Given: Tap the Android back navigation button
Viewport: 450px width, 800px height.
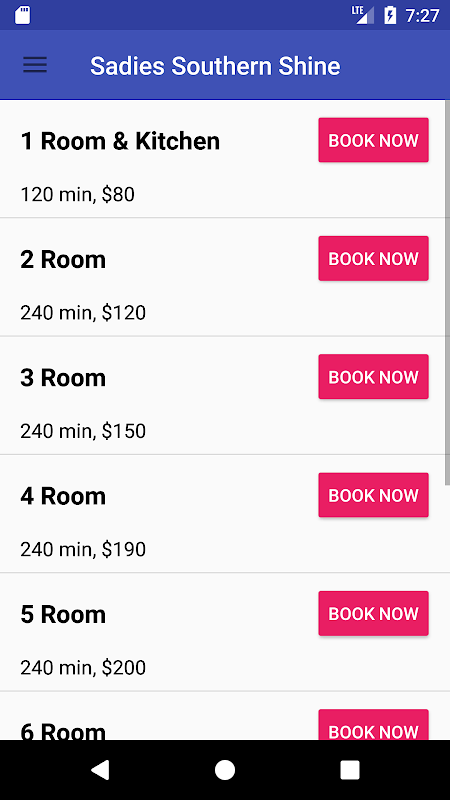Looking at the screenshot, I should (x=100, y=770).
